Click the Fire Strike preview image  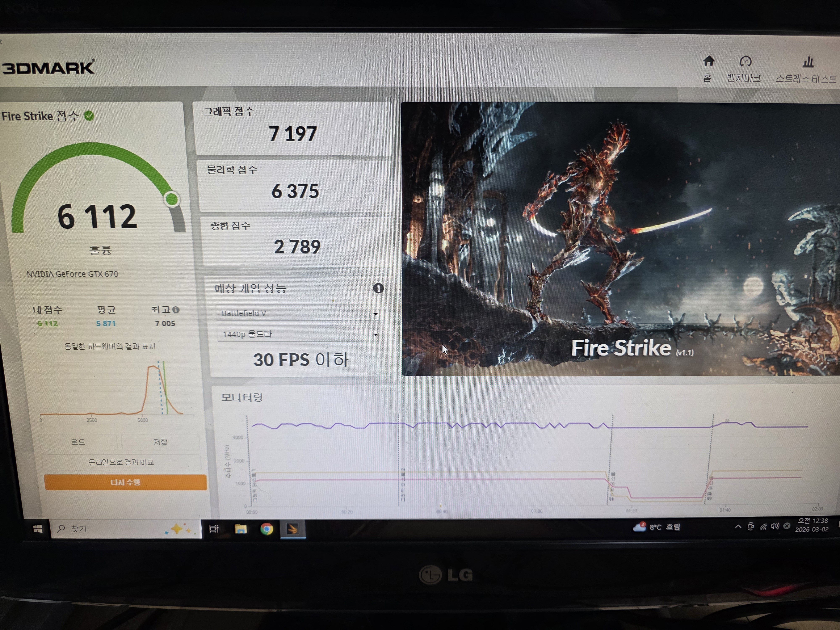(621, 239)
